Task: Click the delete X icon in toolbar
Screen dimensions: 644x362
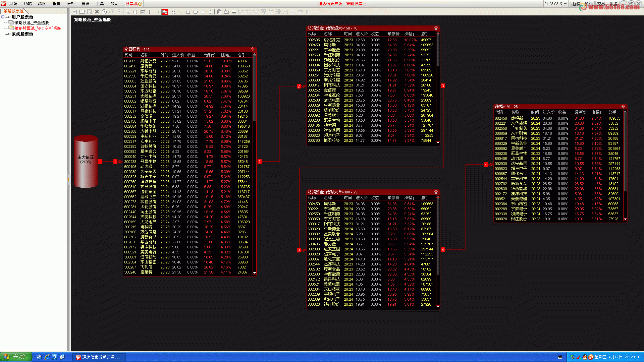Action: point(97,12)
